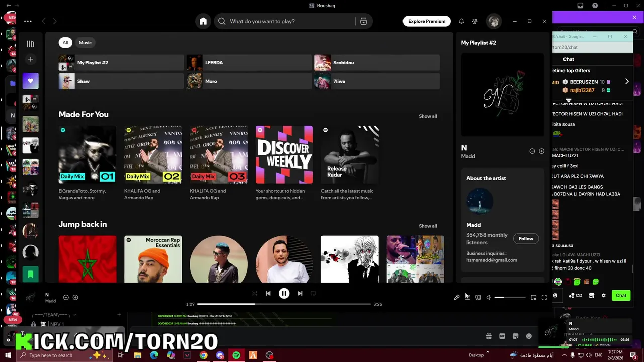This screenshot has height=362, width=644.
Task: Click Madd artist name in About section
Action: [x=473, y=225]
